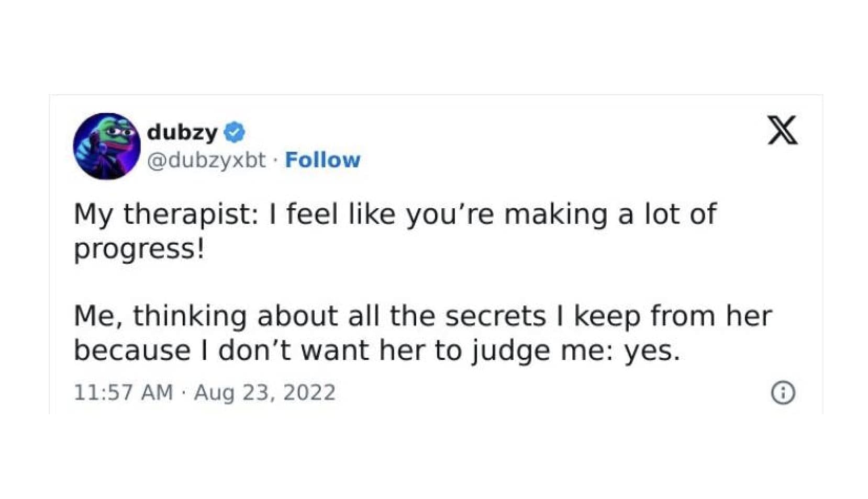Visit the @dubzyxbt handle link
Viewport: 868px width, 499px height.
point(206,160)
